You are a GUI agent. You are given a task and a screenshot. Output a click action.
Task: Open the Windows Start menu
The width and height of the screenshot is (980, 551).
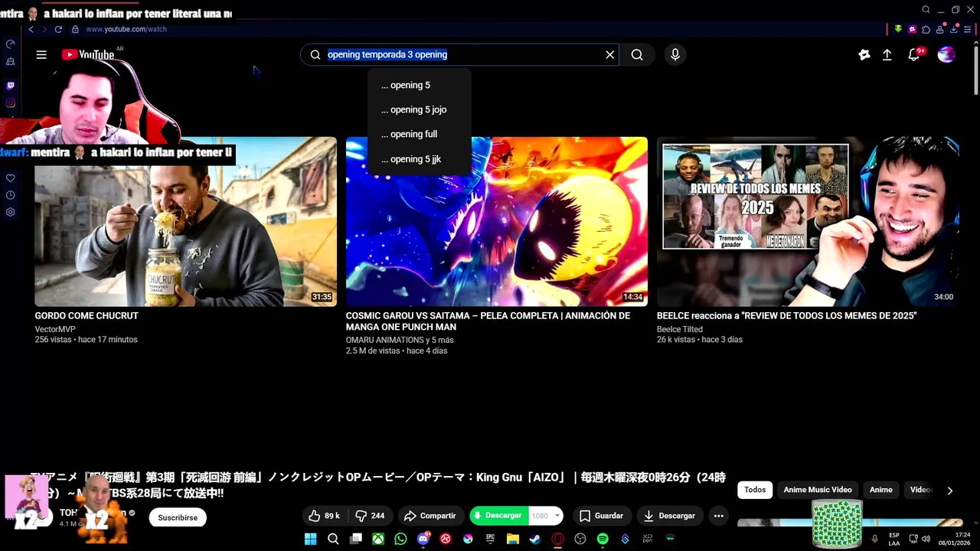310,539
